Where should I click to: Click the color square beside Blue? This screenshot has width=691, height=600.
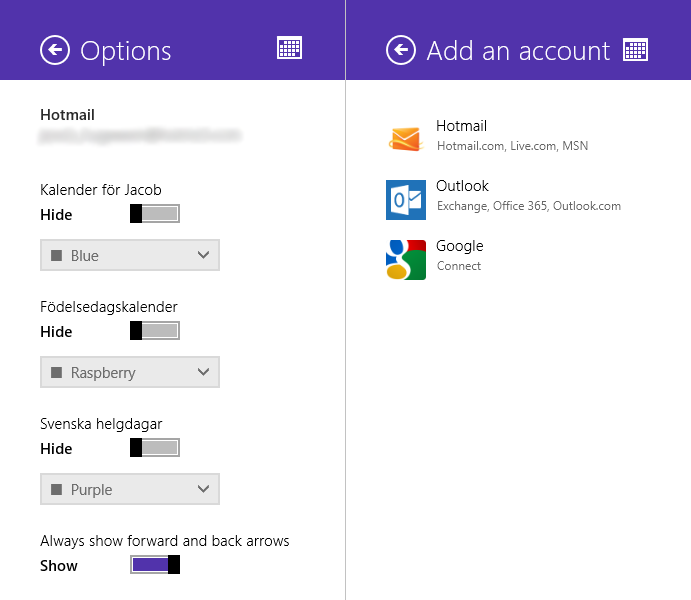point(57,255)
